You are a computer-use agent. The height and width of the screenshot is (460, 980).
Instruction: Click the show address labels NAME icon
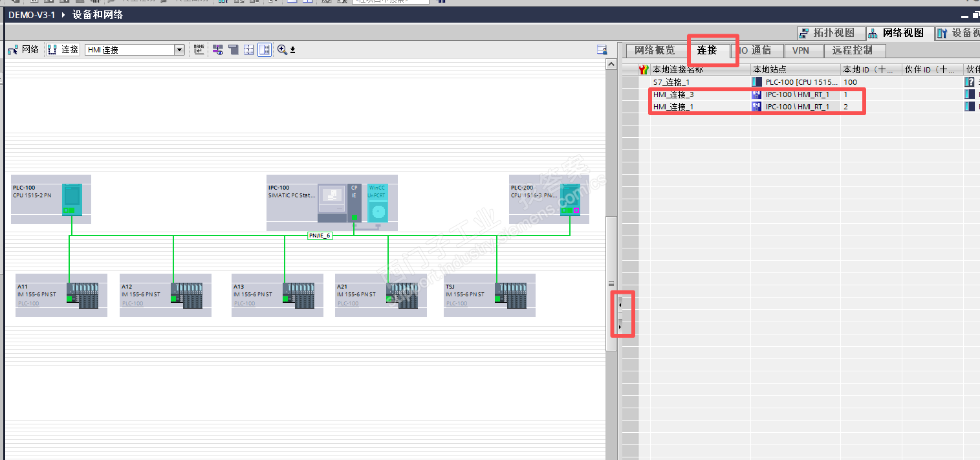tap(199, 50)
